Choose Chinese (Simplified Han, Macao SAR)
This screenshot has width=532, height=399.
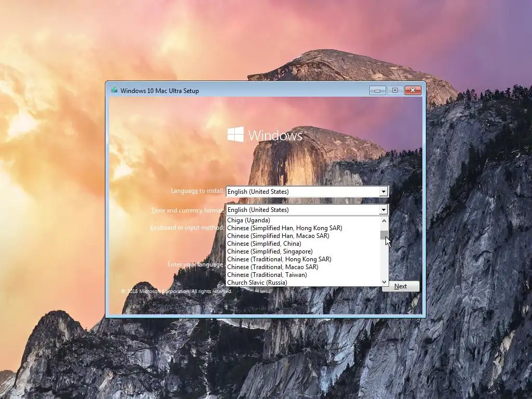[303, 236]
